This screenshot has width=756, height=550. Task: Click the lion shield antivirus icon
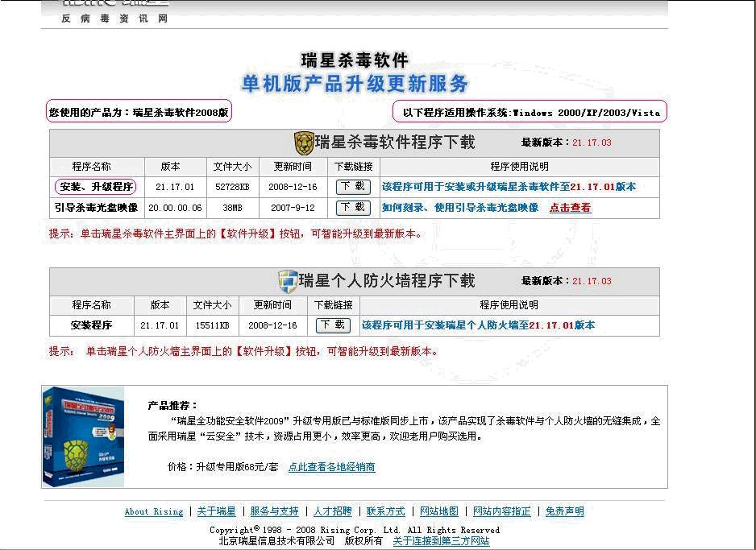point(304,143)
